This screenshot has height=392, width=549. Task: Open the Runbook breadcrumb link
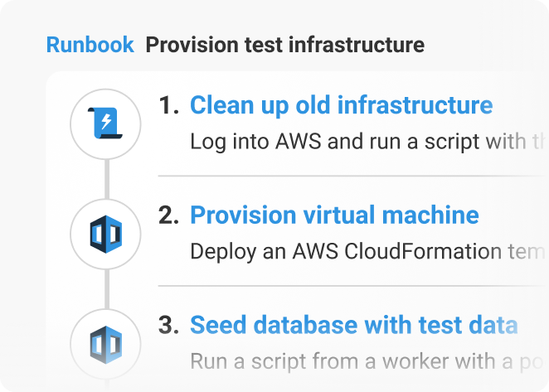(90, 45)
